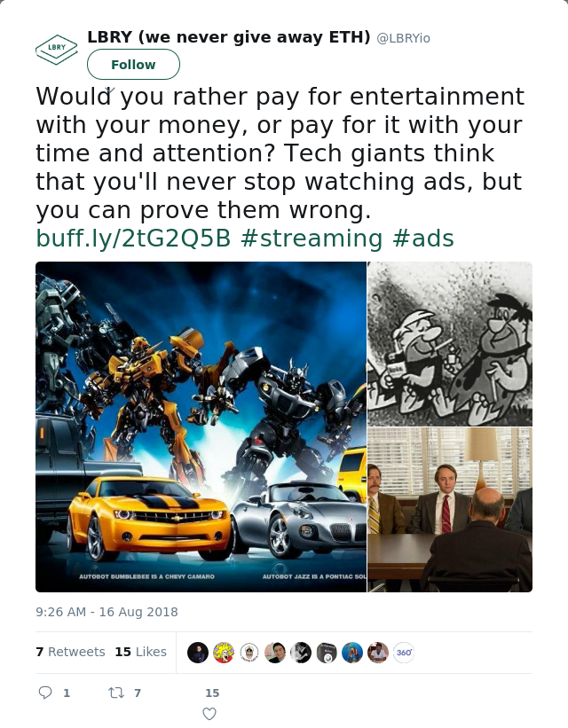The image size is (568, 728).
Task: Open the 360 logo liker avatar
Action: [404, 653]
